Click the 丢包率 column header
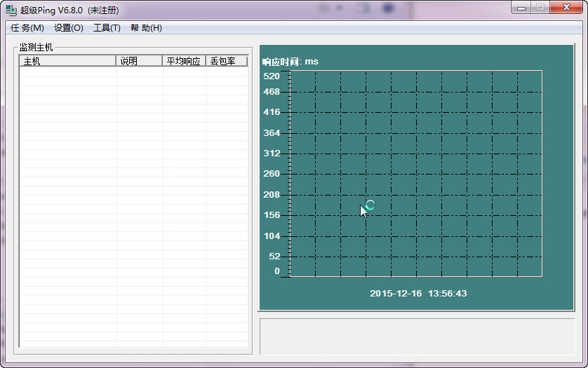Screen dimensions: 588x368 (x=226, y=61)
